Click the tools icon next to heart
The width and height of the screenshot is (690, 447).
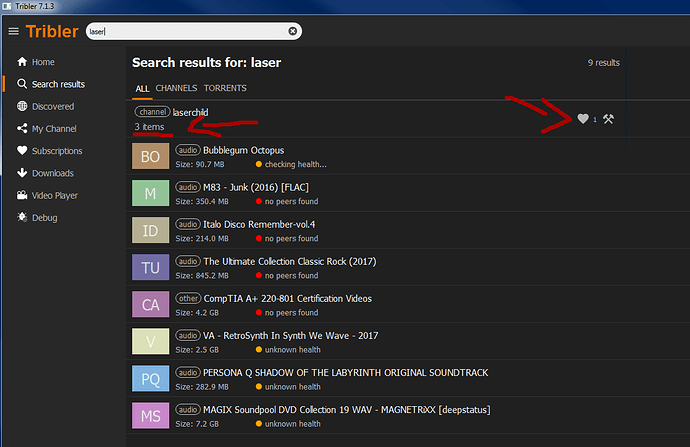tap(607, 119)
